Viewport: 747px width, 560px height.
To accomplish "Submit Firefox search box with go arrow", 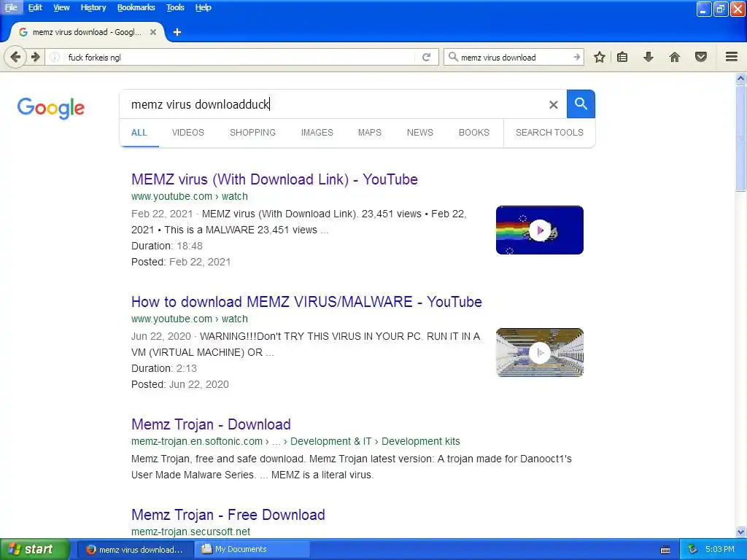I will coord(576,57).
